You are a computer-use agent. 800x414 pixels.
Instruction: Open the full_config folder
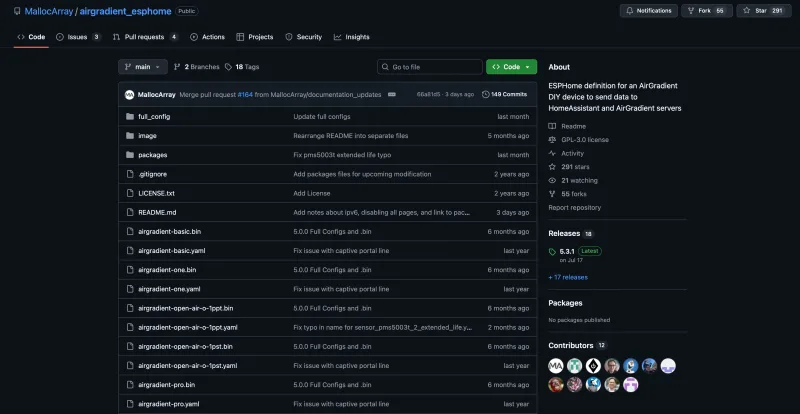(x=154, y=116)
